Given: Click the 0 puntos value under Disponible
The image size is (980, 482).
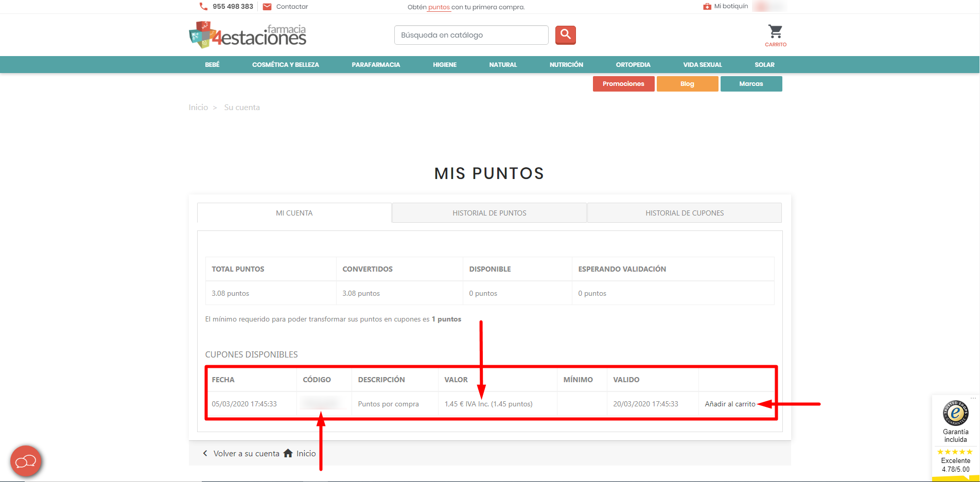Looking at the screenshot, I should click(483, 293).
